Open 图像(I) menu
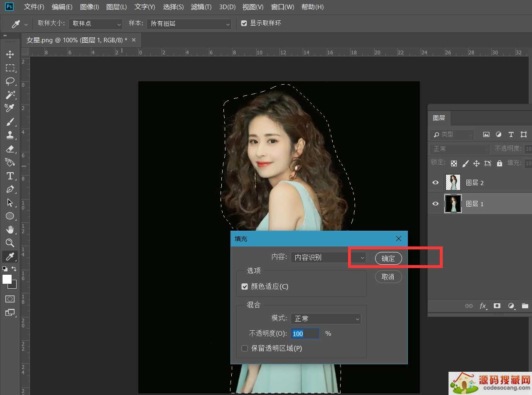This screenshot has width=532, height=395. coord(90,7)
